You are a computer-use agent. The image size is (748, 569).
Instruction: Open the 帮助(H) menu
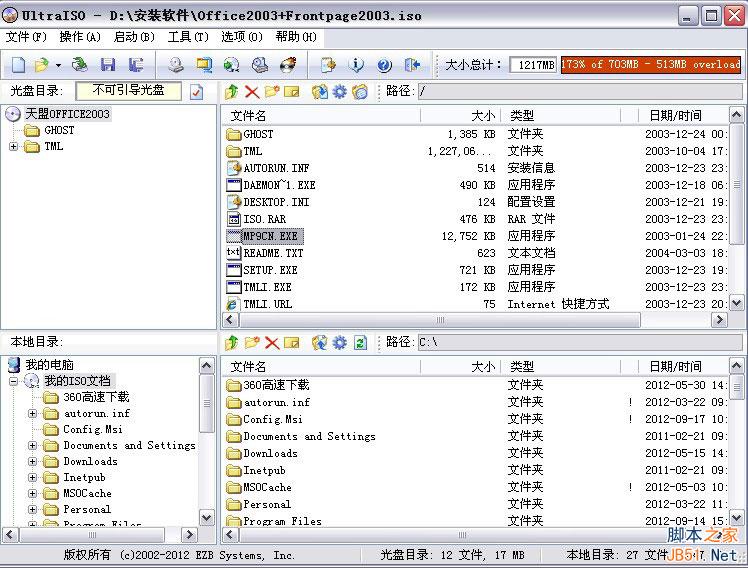[296, 37]
